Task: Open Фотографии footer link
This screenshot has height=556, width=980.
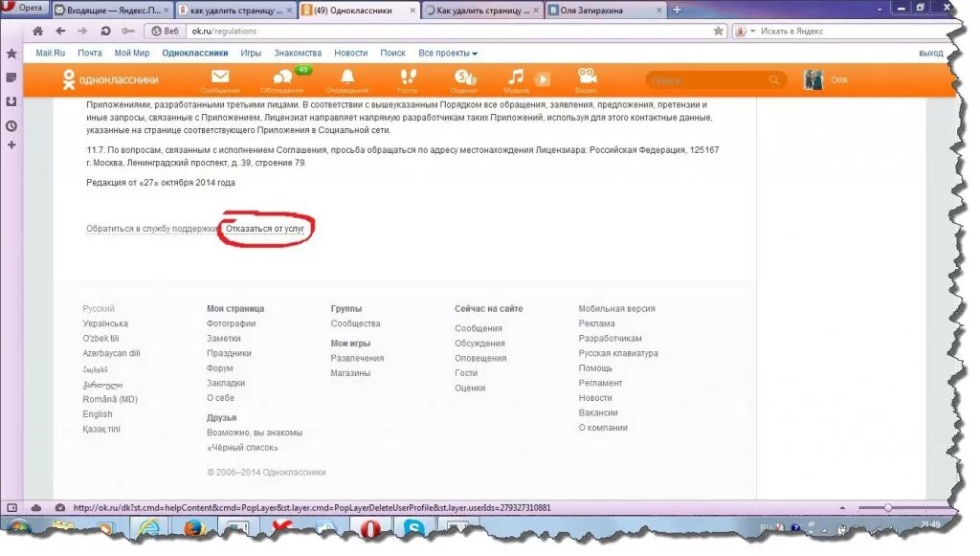Action: pos(232,323)
